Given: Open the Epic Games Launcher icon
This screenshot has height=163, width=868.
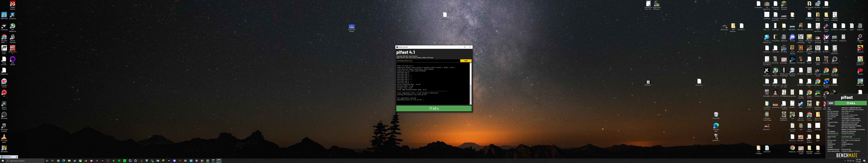Looking at the screenshot, I should point(4,127).
